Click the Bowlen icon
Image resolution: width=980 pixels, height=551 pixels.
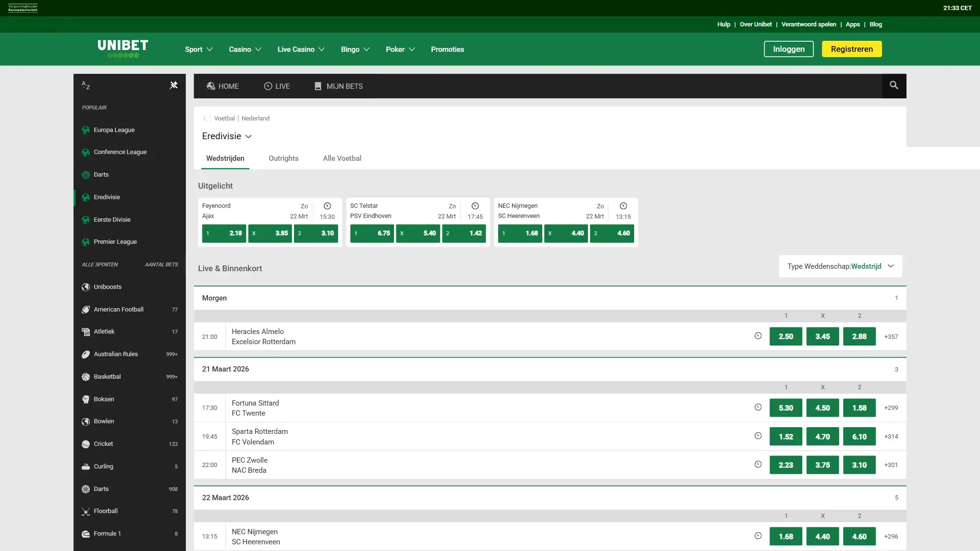(x=86, y=421)
